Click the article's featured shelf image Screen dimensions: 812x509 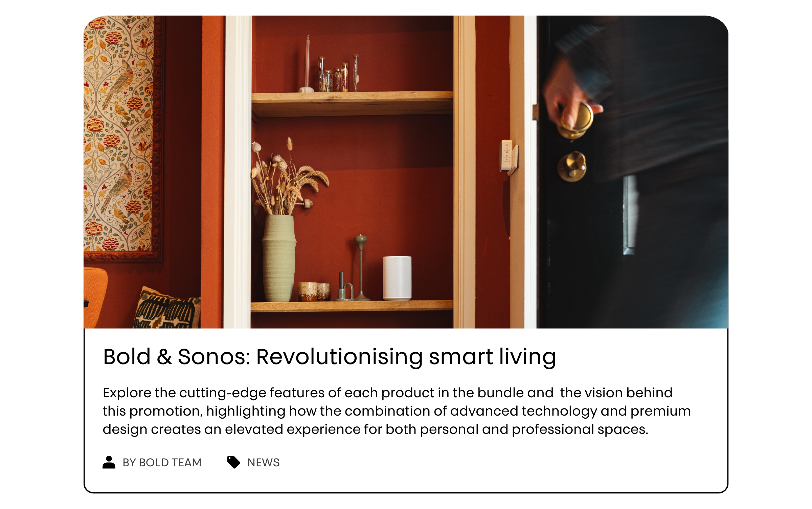coord(406,172)
